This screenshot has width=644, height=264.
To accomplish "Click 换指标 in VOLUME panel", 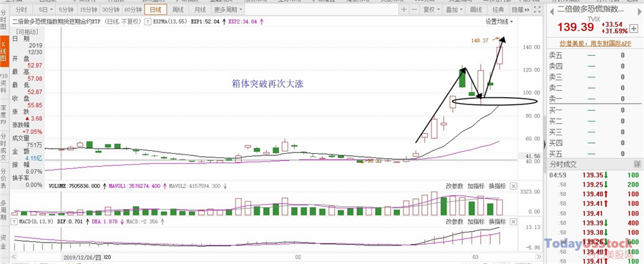I will coord(497,186).
